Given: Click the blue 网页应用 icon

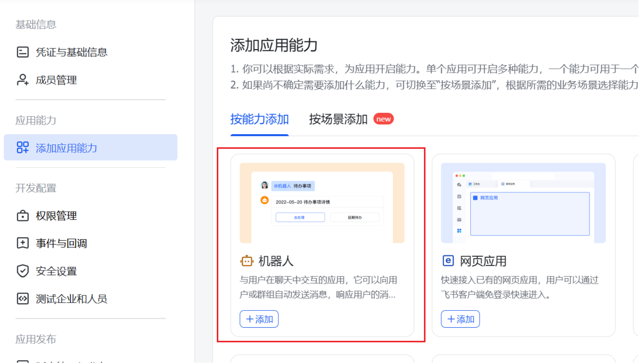Looking at the screenshot, I should [x=448, y=261].
